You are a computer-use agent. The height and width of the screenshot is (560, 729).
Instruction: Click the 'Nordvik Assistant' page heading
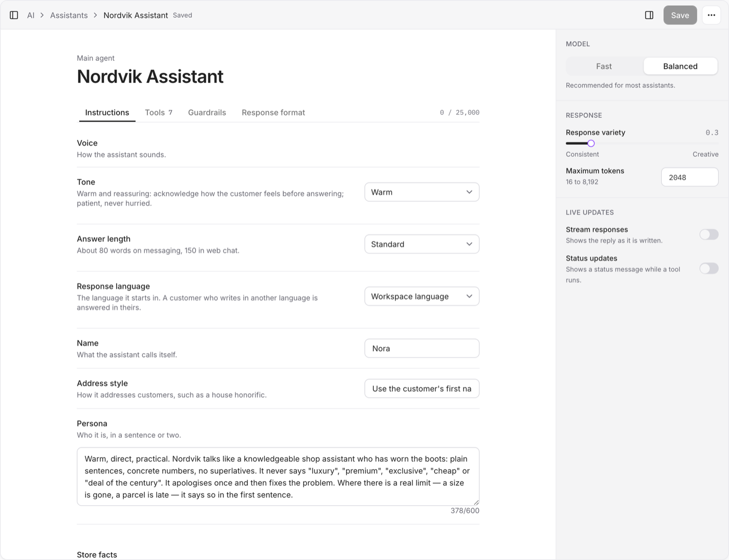coord(150,77)
